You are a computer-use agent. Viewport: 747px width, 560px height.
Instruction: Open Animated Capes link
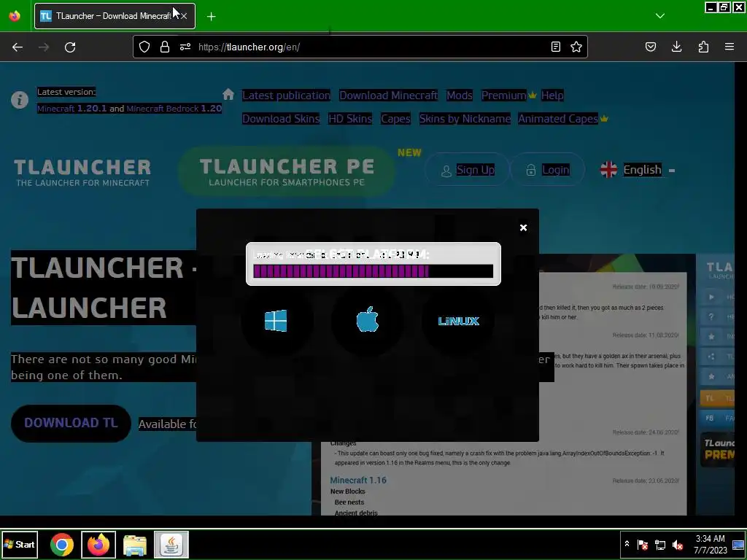(x=558, y=119)
